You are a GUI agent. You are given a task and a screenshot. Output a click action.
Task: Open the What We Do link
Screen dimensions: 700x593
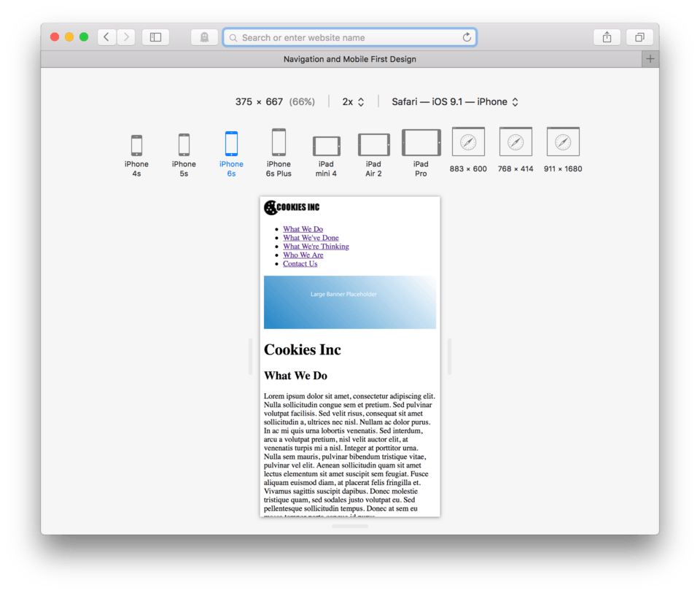[303, 229]
